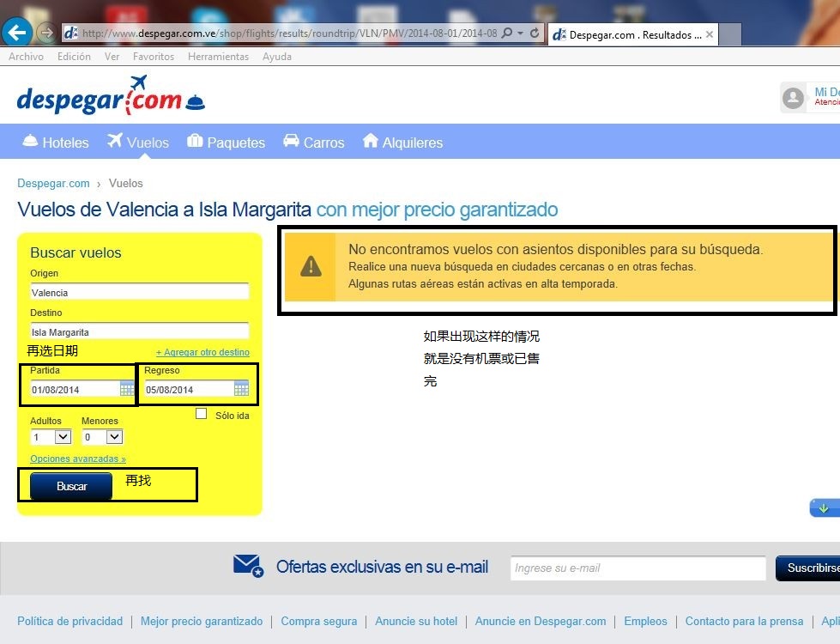Open the Archivo menu
The width and height of the screenshot is (840, 644).
pos(26,57)
